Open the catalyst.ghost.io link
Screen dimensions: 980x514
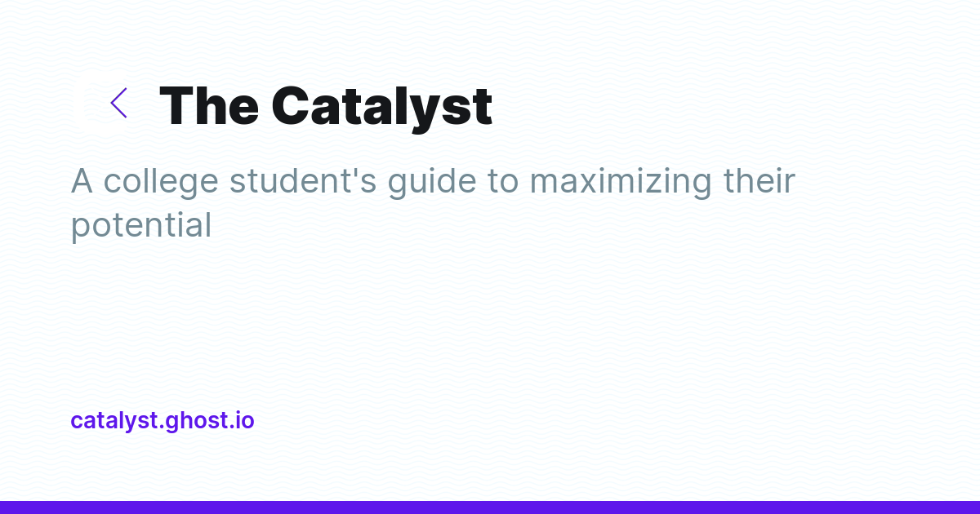(x=163, y=421)
